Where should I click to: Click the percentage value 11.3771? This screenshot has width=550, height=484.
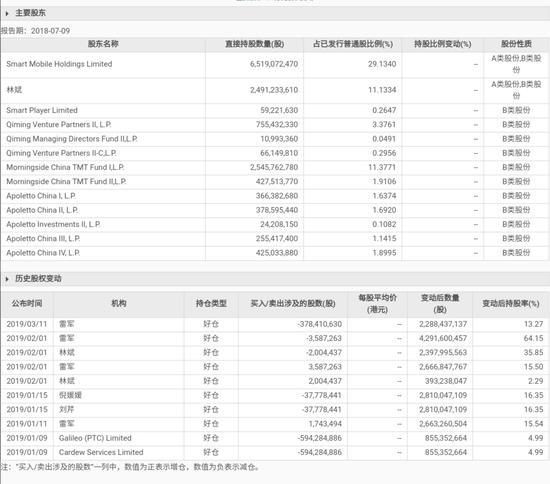pyautogui.click(x=382, y=168)
